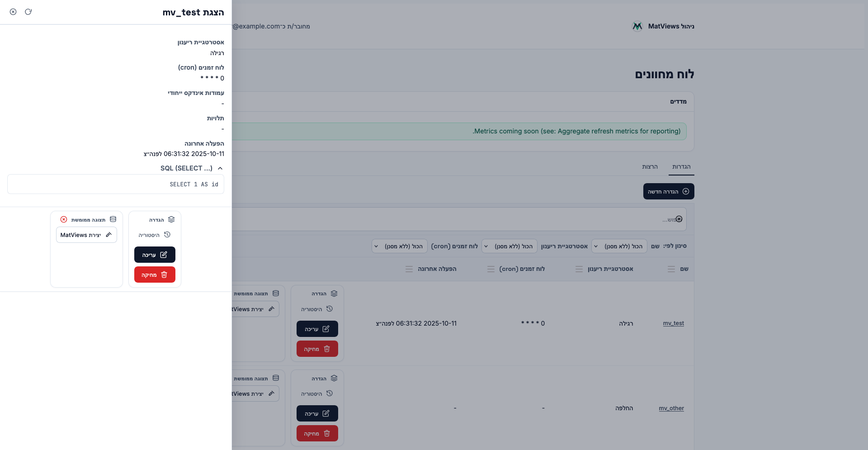Open the mv_other link in the table

(x=671, y=408)
